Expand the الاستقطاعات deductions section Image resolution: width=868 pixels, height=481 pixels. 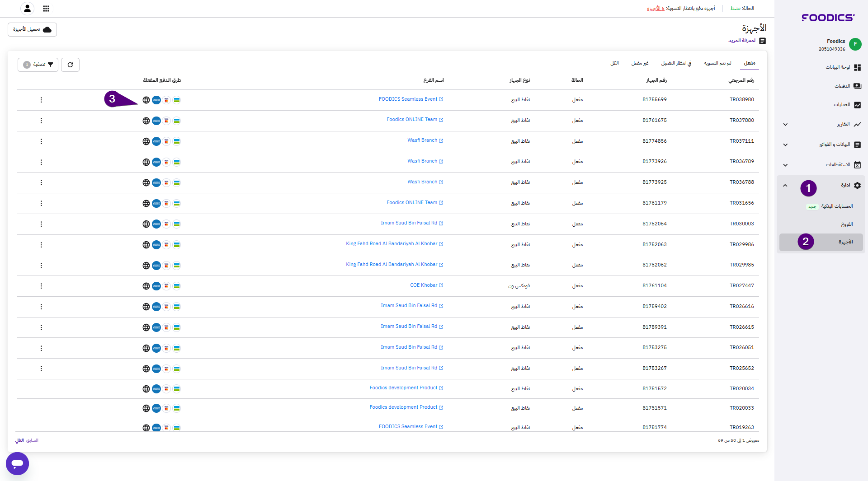tap(785, 165)
